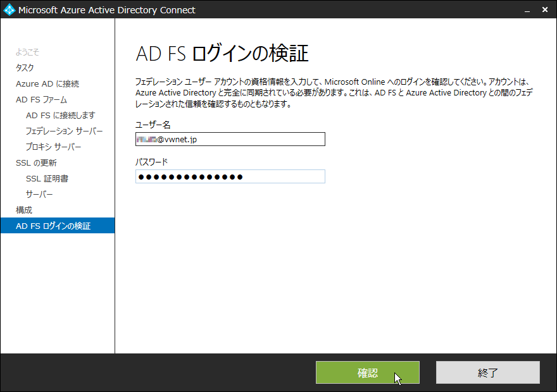This screenshot has height=392, width=557.
Task: Go to SSL 証明書 step
Action: pyautogui.click(x=47, y=178)
